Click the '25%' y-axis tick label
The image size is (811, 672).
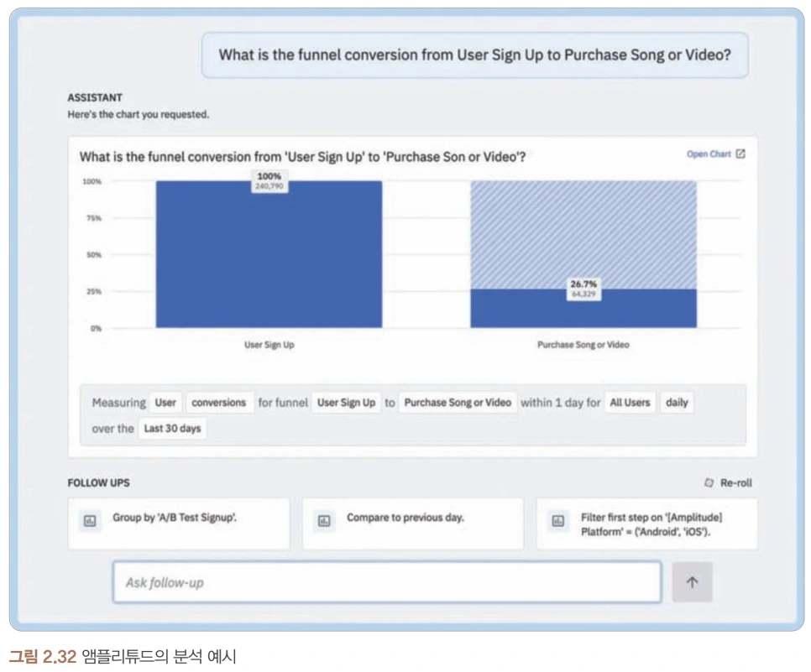[94, 292]
